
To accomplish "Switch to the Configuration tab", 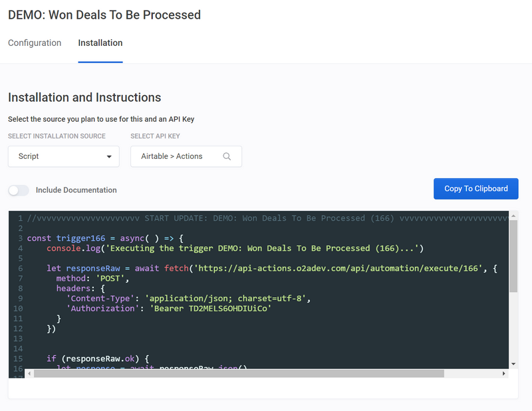I will click(x=35, y=43).
